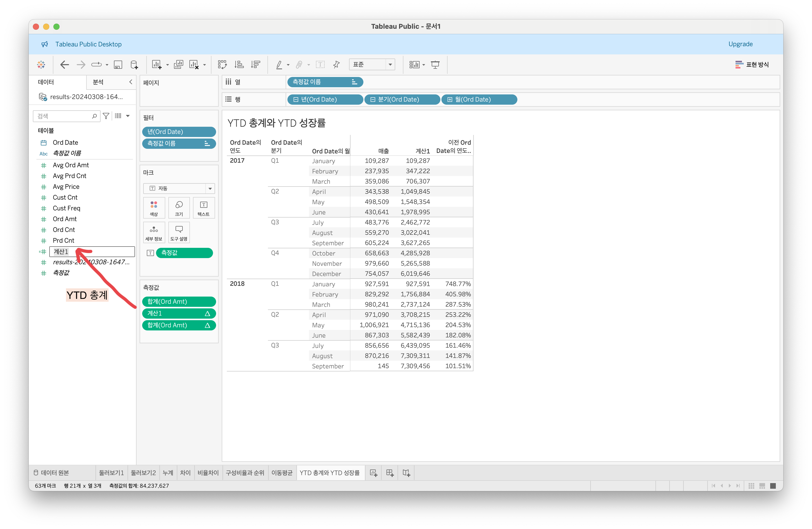Switch to the 분석 tab
The height and width of the screenshot is (529, 812).
(x=98, y=82)
